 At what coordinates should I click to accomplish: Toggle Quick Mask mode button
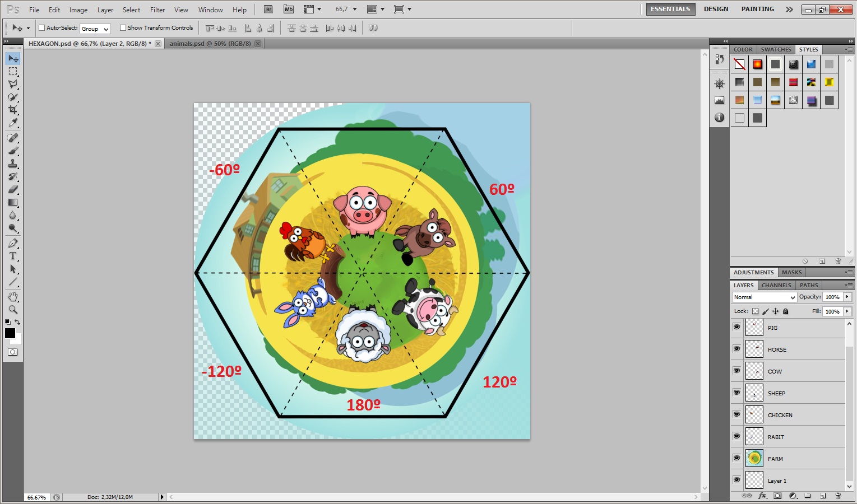coord(13,352)
